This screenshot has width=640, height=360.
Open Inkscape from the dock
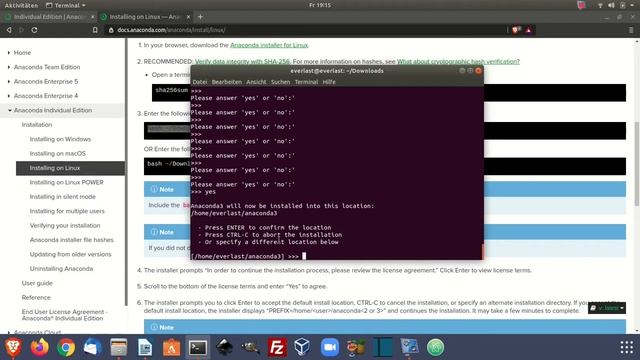coord(224,347)
